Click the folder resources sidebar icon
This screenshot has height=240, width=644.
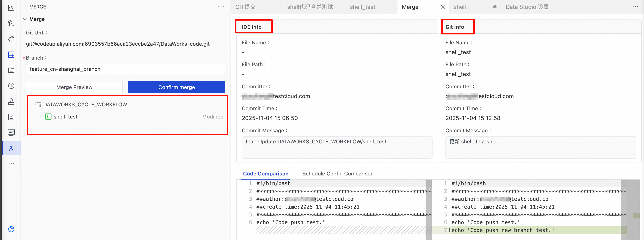pyautogui.click(x=11, y=70)
